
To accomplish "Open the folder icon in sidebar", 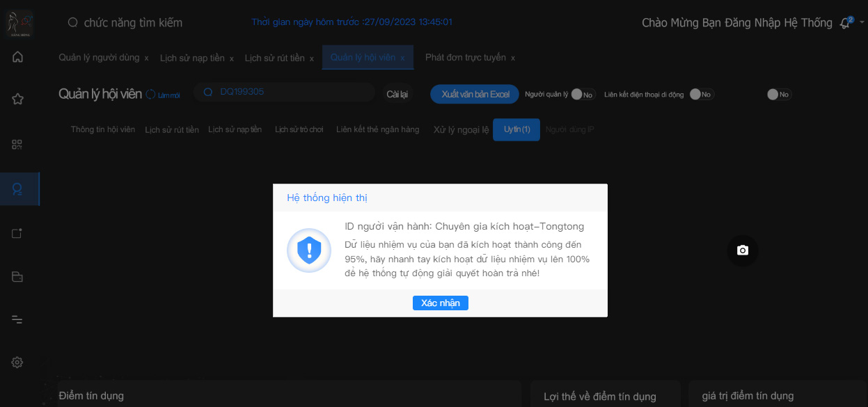I will [17, 277].
